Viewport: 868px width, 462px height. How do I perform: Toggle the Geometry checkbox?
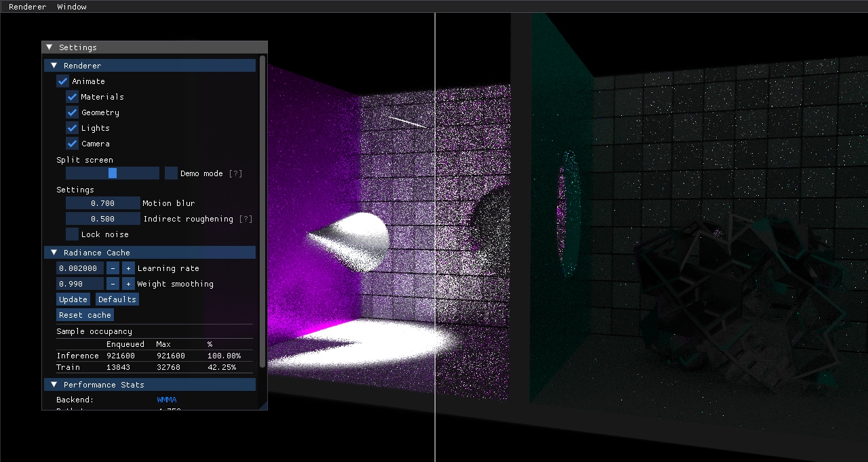(73, 112)
